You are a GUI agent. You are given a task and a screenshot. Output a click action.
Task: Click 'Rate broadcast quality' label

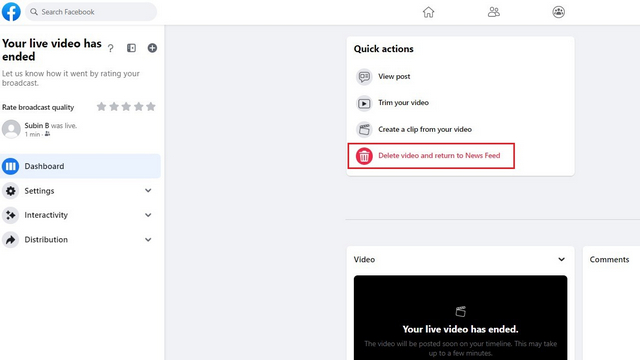coord(38,107)
